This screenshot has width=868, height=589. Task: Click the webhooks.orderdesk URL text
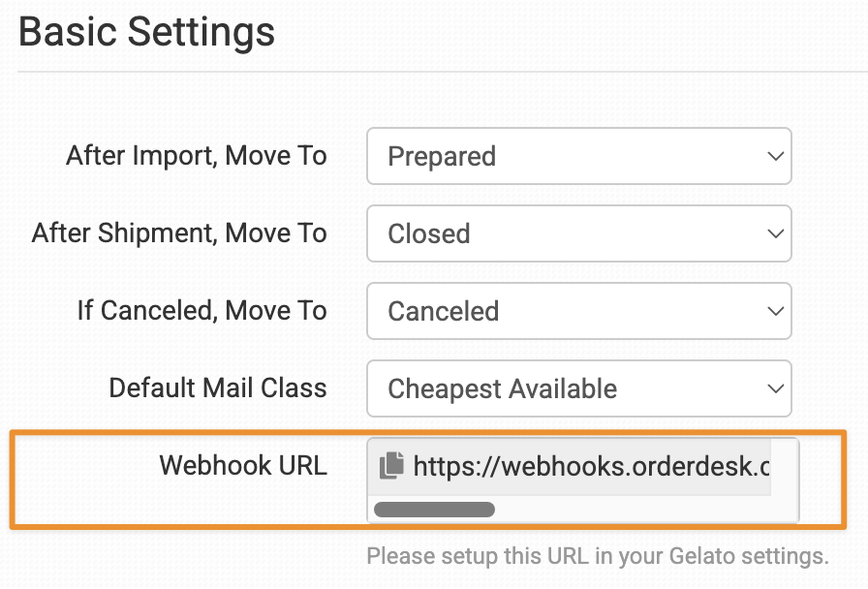point(591,466)
